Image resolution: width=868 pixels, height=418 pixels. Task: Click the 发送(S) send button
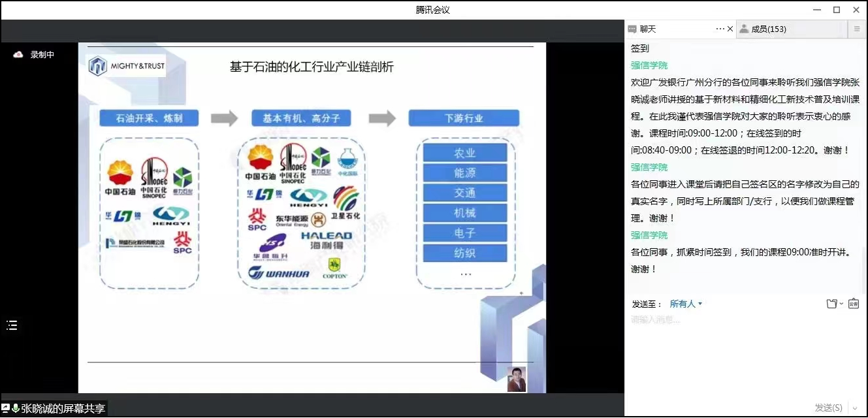pos(828,408)
